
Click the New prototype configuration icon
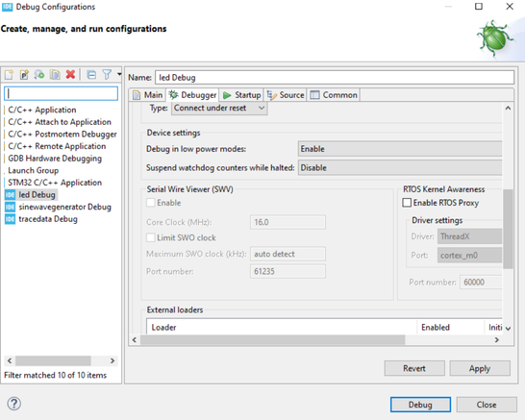24,74
